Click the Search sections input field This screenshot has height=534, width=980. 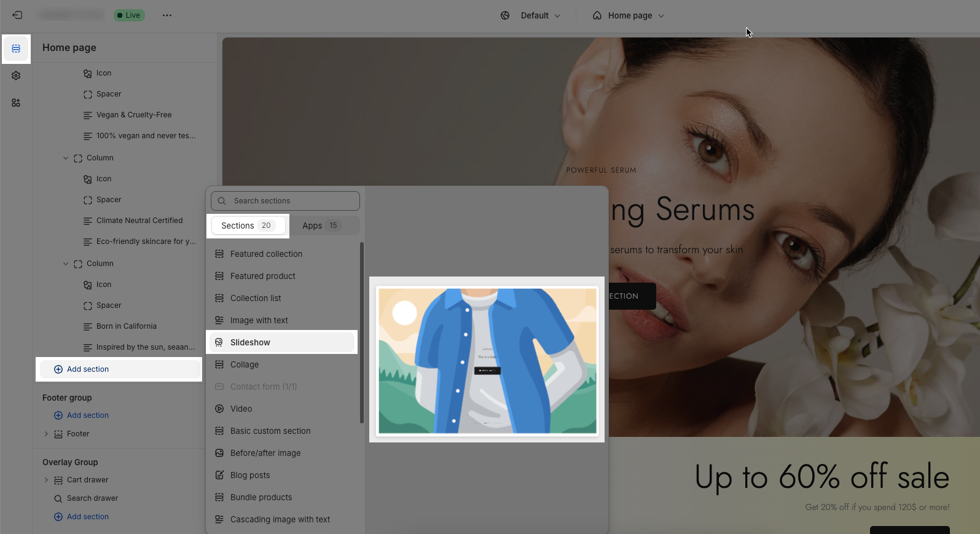(x=289, y=201)
